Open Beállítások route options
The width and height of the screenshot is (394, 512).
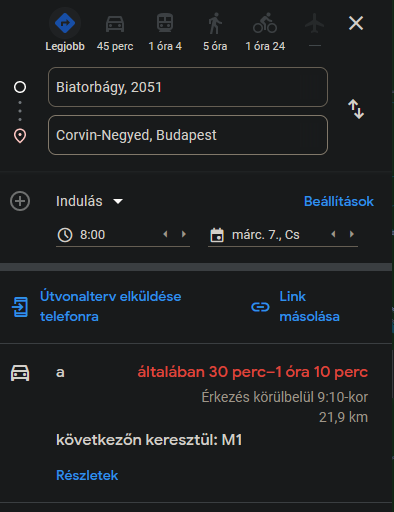click(x=339, y=201)
